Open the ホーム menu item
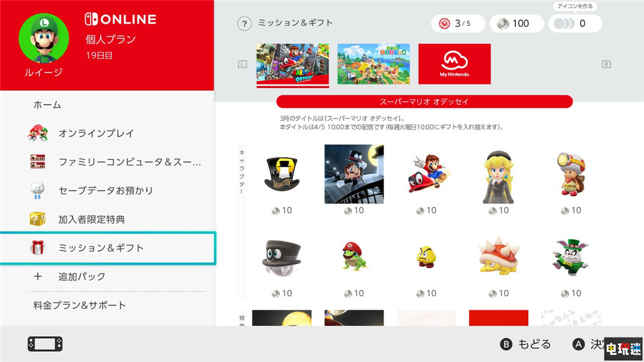 click(x=47, y=105)
